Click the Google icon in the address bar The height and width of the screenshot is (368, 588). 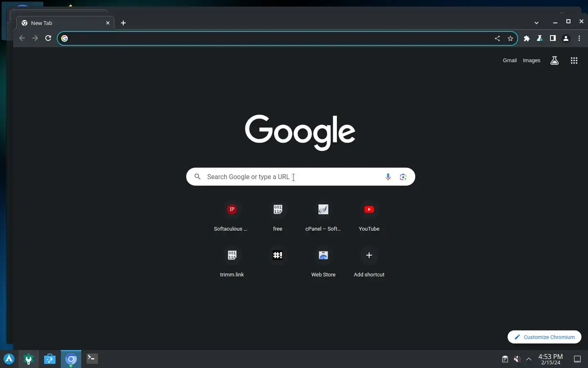pyautogui.click(x=65, y=38)
